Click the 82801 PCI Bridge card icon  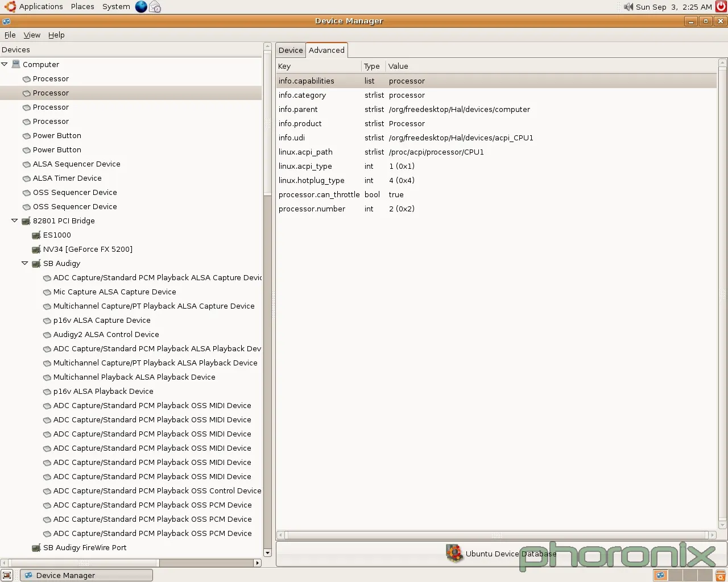[x=26, y=221]
